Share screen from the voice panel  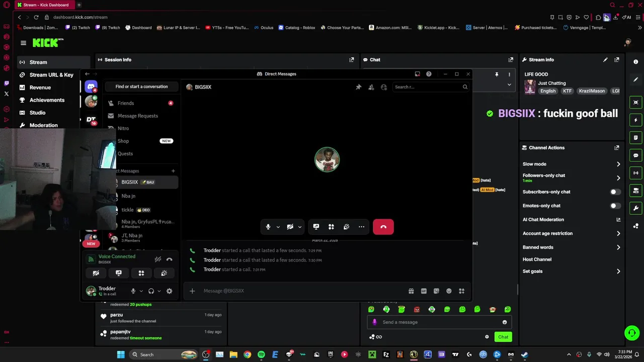pos(119,273)
